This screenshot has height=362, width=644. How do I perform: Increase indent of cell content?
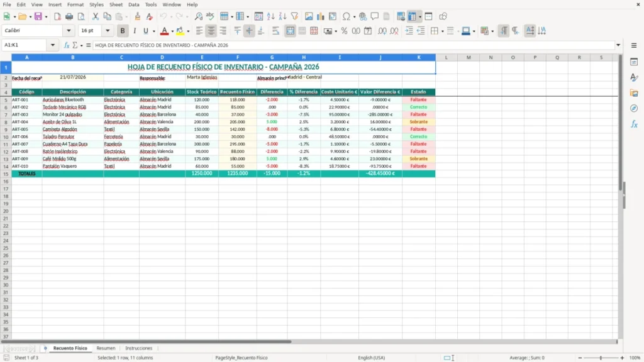pos(409,31)
